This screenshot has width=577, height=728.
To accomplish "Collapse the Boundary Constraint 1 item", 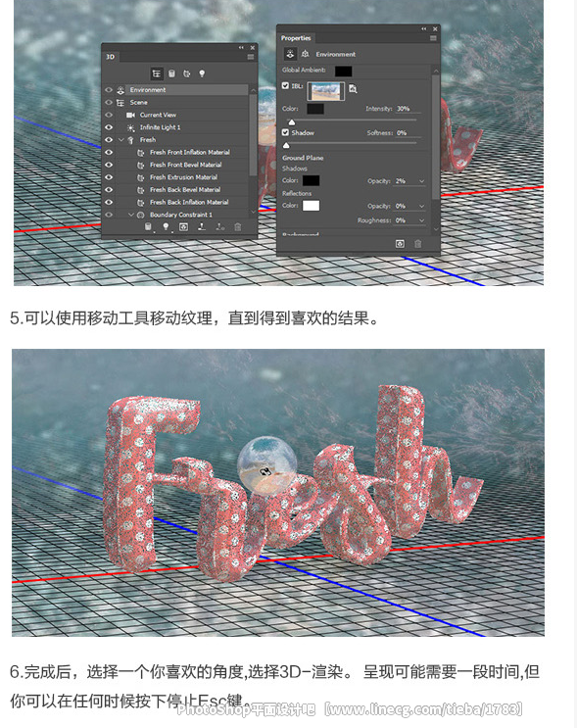I will (131, 215).
